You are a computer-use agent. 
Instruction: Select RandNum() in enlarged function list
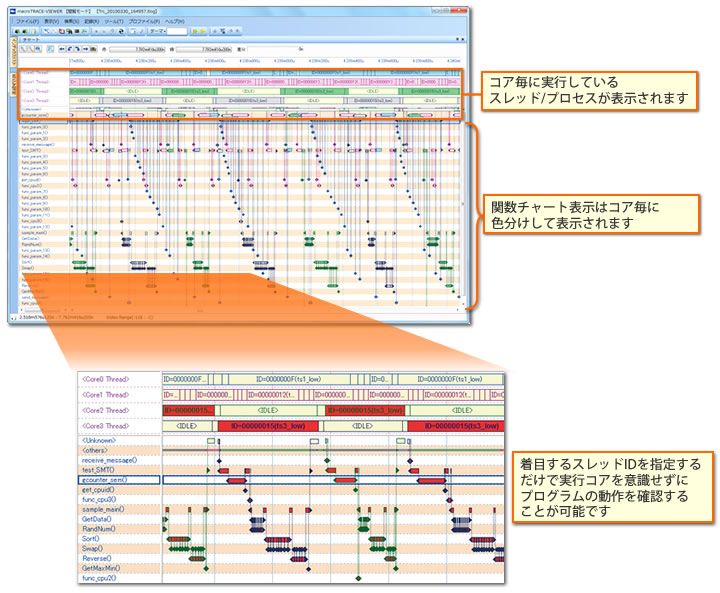coord(99,529)
